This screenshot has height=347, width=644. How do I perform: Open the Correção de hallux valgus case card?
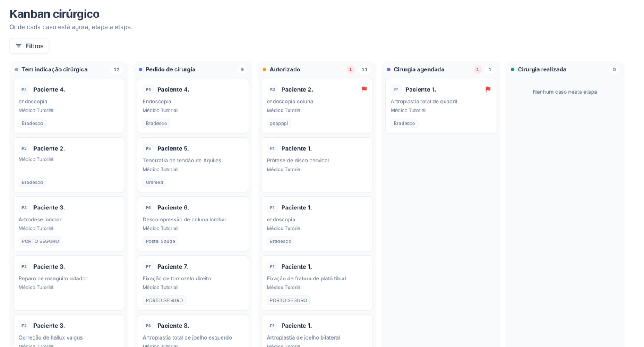pyautogui.click(x=69, y=331)
